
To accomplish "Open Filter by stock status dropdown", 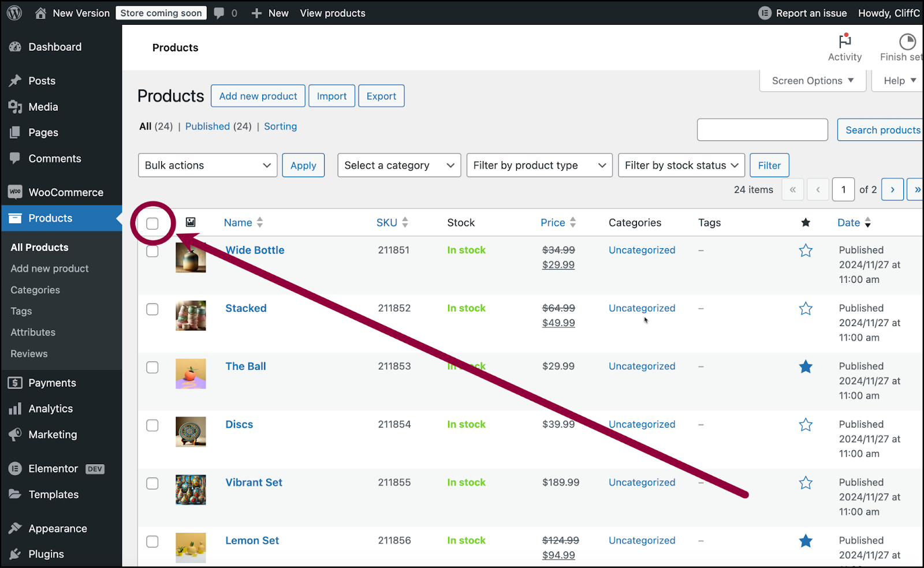I will 681,165.
